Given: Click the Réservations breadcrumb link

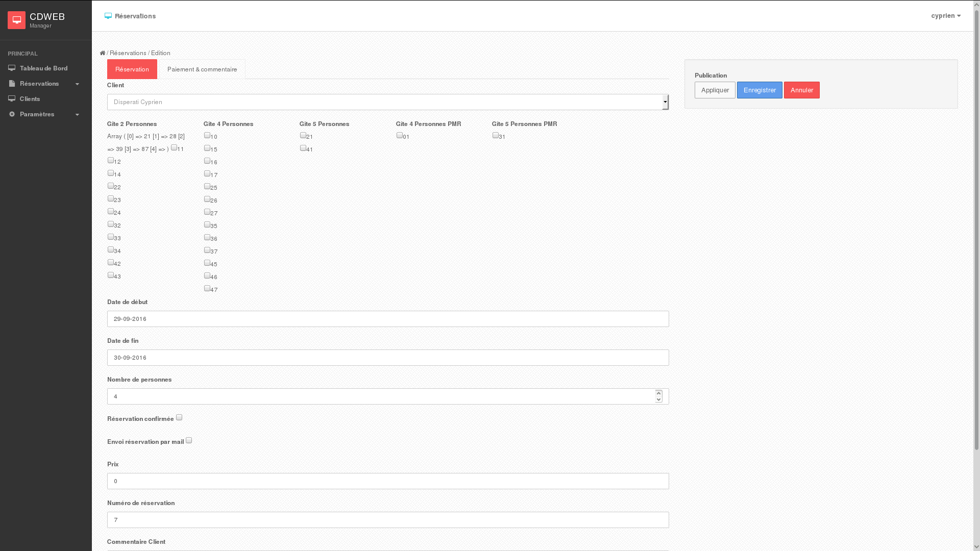Looking at the screenshot, I should (128, 53).
